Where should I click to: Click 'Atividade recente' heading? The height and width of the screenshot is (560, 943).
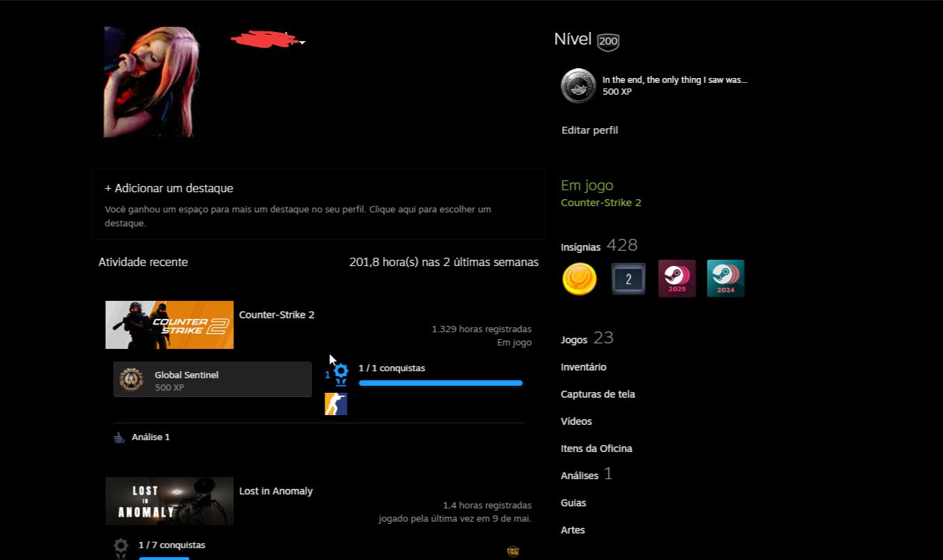click(143, 263)
